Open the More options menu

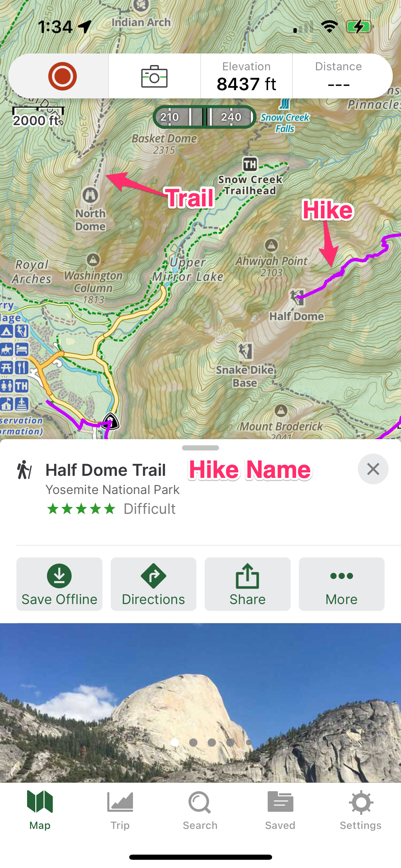[342, 584]
